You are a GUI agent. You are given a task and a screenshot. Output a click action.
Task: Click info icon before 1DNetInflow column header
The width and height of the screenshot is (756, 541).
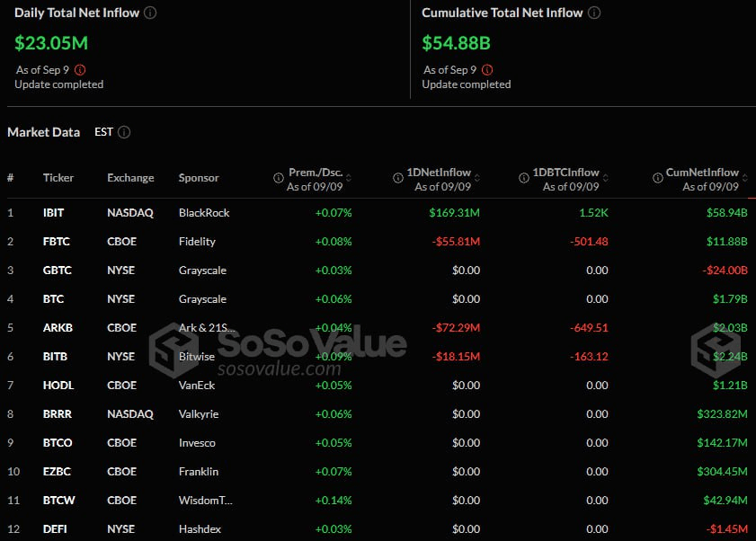point(397,178)
